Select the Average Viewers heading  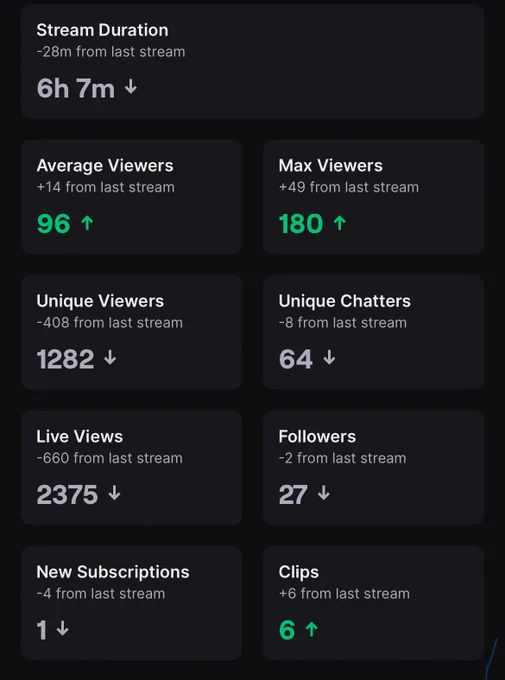pos(105,165)
